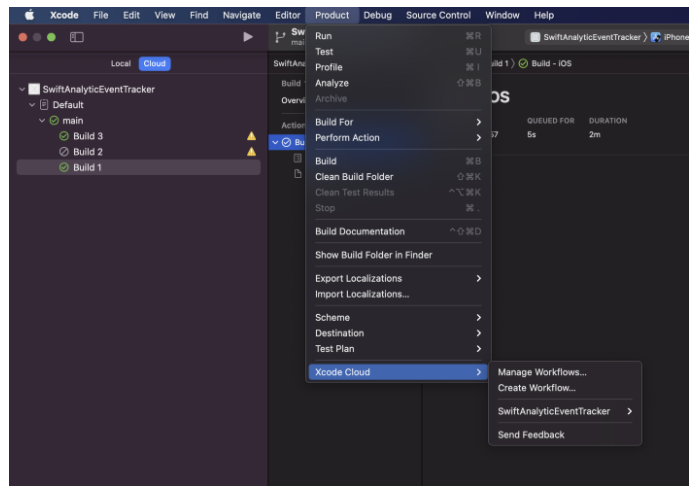Open SwiftAnalyticEventTracker submenu in Xcode Cloud
This screenshot has height=498, width=700.
[565, 411]
